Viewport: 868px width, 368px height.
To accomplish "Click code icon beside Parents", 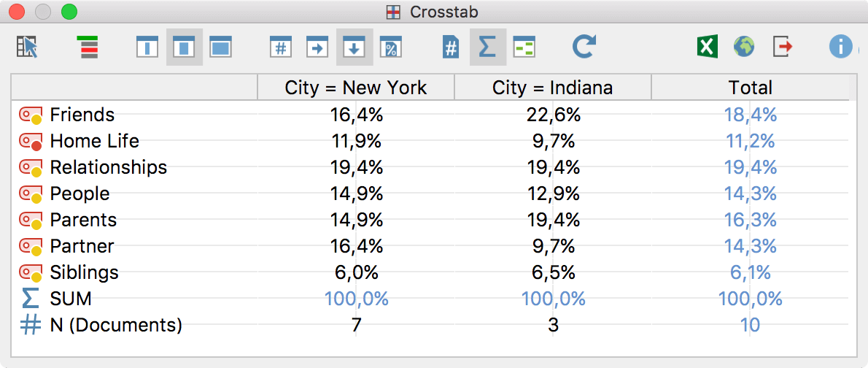I will 31,220.
